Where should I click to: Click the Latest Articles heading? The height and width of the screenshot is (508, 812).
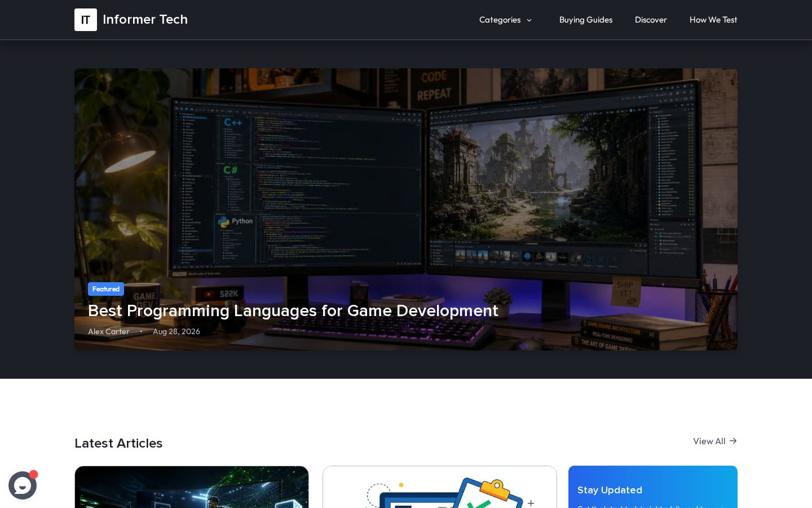click(x=118, y=443)
